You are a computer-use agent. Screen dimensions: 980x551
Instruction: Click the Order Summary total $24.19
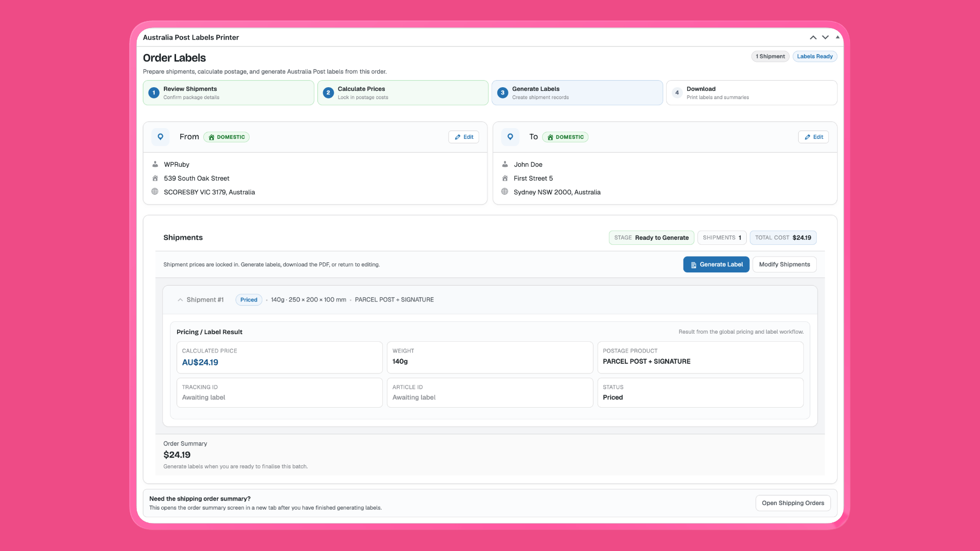coord(177,455)
